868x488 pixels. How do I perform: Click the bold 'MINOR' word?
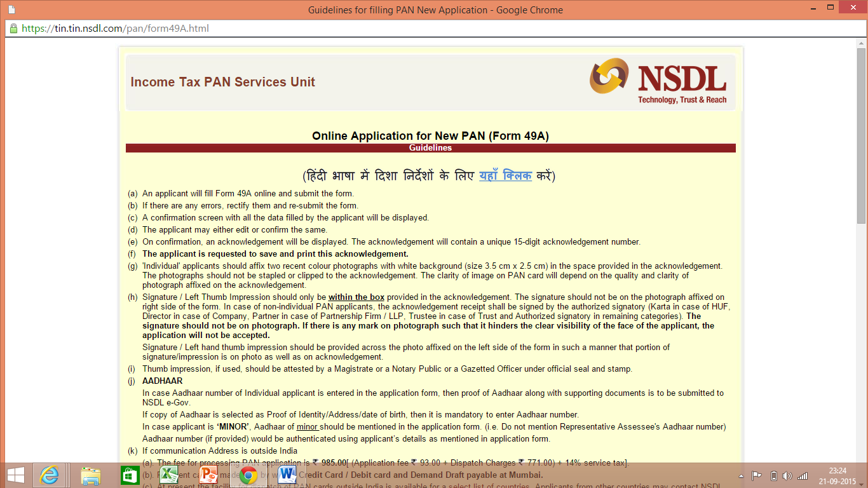coord(233,427)
